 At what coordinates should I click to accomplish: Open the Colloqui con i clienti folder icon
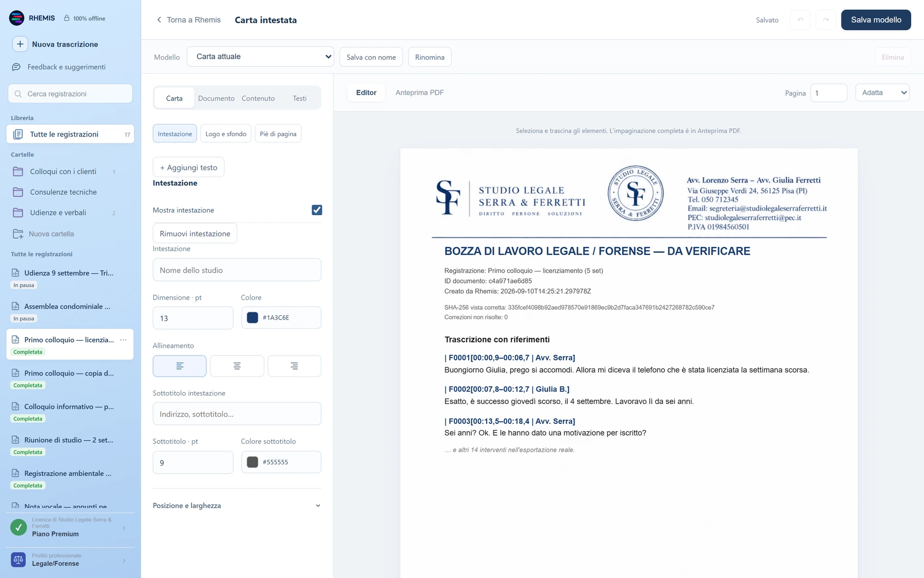(x=18, y=172)
